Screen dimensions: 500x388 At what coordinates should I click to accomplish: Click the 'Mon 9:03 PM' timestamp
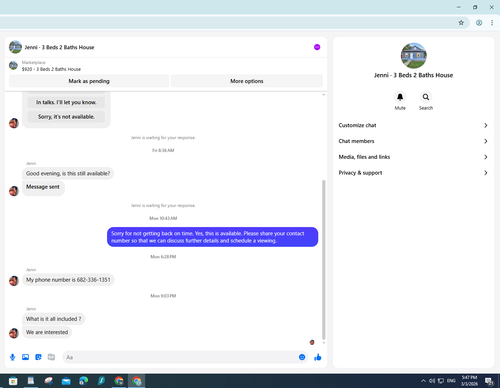[163, 296]
